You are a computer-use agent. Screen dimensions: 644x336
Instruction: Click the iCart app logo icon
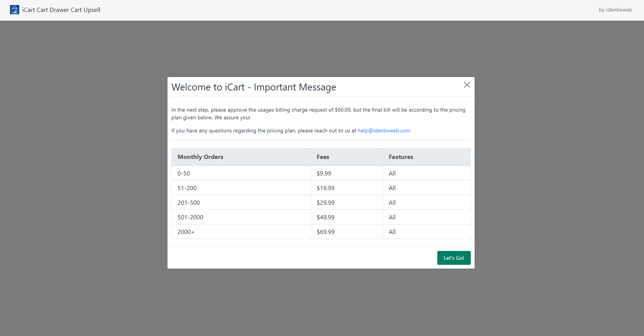[15, 10]
